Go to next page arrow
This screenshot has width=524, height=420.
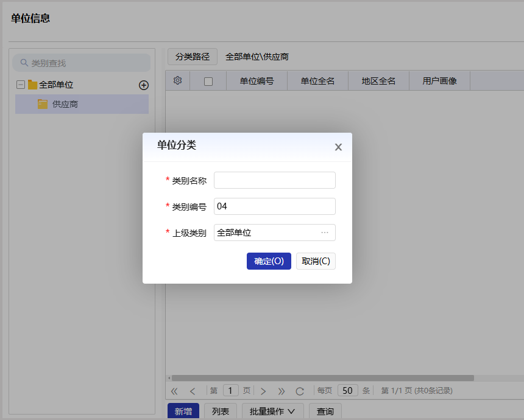263,390
